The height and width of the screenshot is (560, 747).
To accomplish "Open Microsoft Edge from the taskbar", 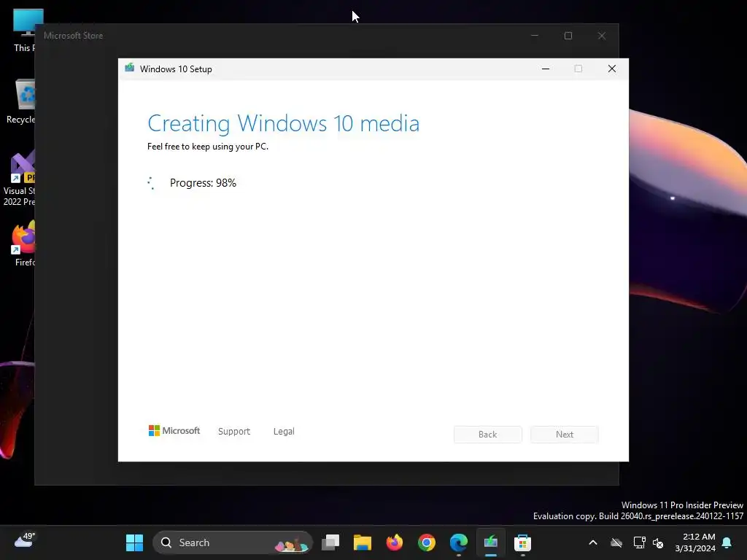I will 458,542.
